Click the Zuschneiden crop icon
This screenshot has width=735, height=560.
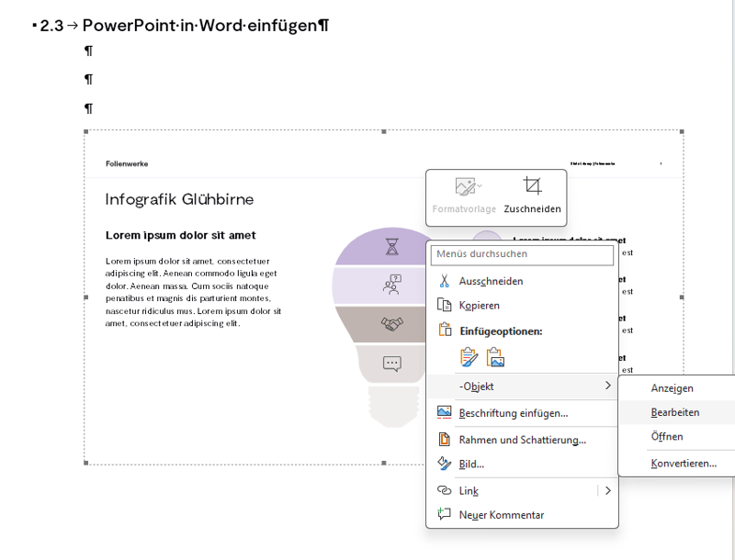[533, 185]
